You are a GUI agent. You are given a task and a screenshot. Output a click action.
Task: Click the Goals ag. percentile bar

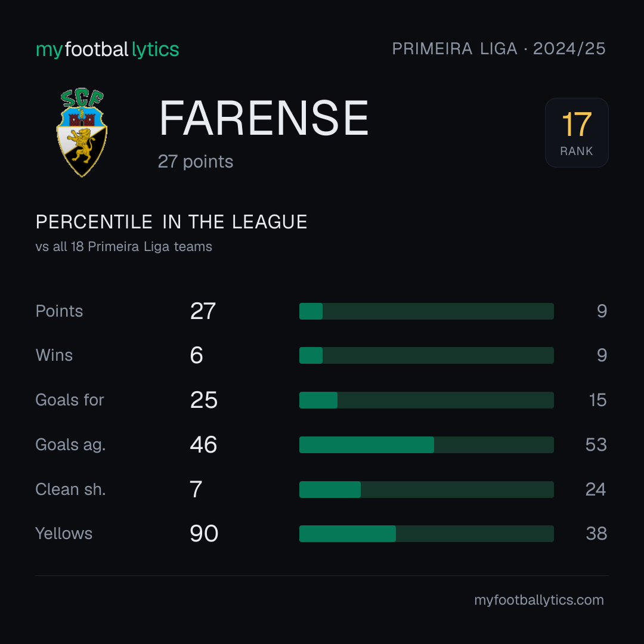tap(426, 445)
